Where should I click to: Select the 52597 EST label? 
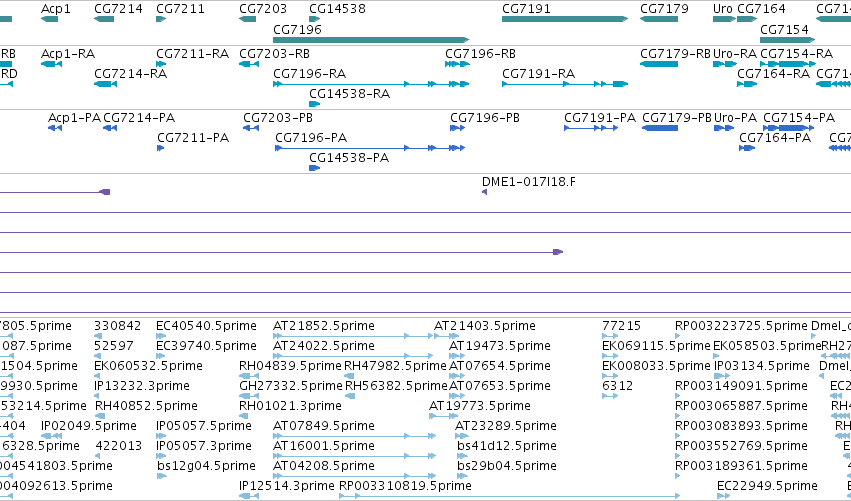pyautogui.click(x=113, y=345)
